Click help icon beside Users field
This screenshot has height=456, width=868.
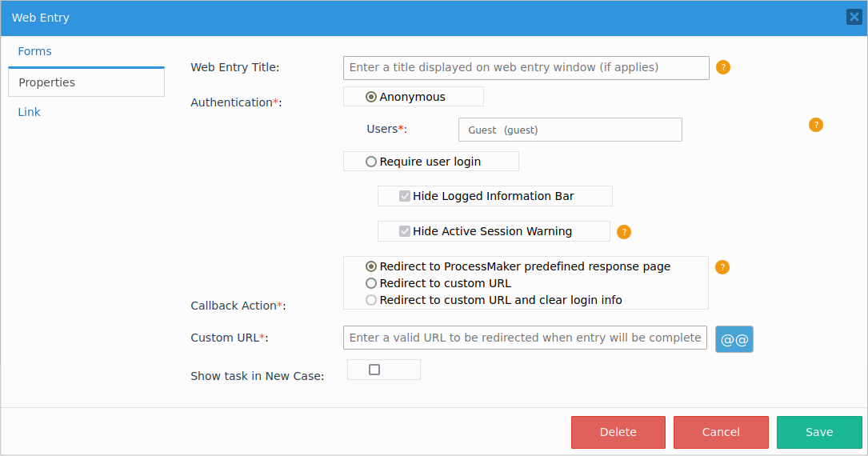[x=815, y=125]
